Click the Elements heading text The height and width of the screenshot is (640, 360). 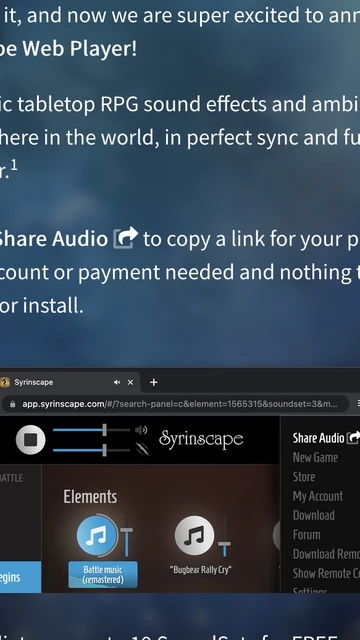90,497
